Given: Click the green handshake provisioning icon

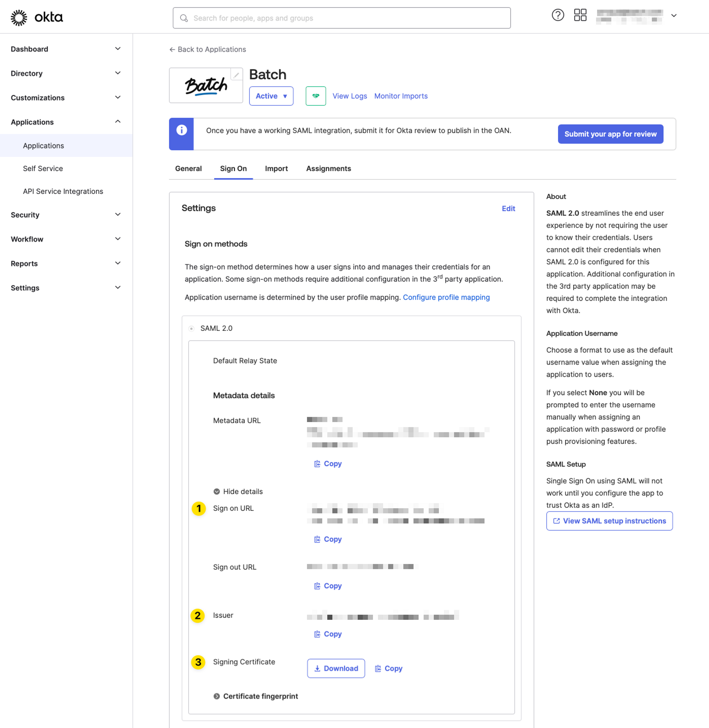Looking at the screenshot, I should (316, 96).
